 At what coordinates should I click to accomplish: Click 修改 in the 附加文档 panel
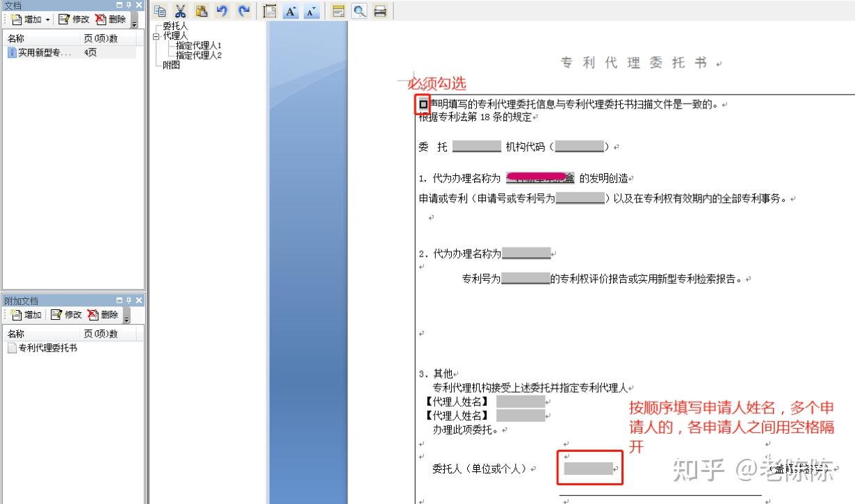click(66, 315)
